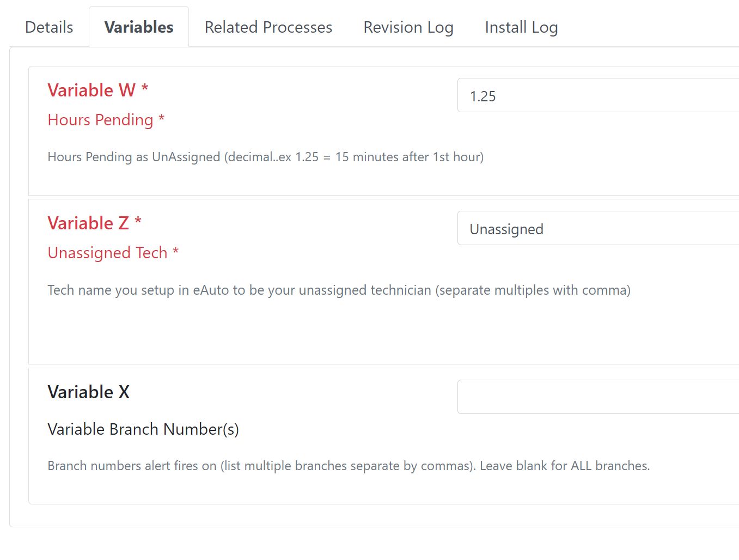
Task: Focus the Unassigned Tech input field
Action: 598,228
